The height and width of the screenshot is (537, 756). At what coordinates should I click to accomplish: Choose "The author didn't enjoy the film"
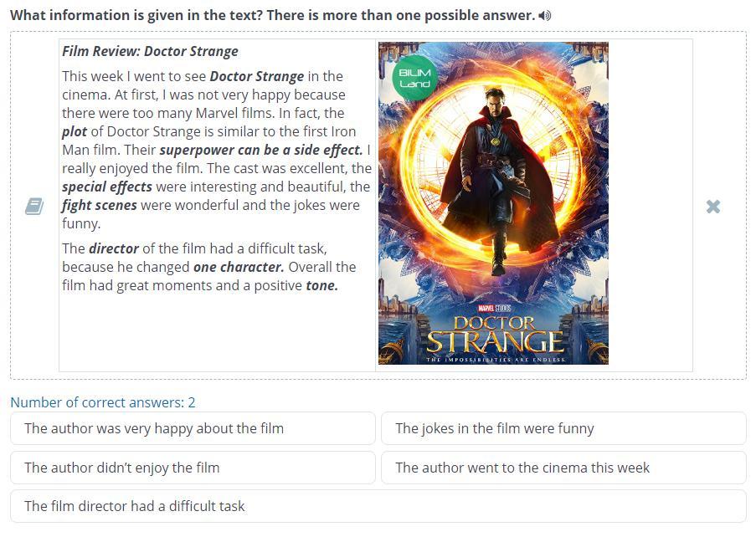tap(193, 468)
